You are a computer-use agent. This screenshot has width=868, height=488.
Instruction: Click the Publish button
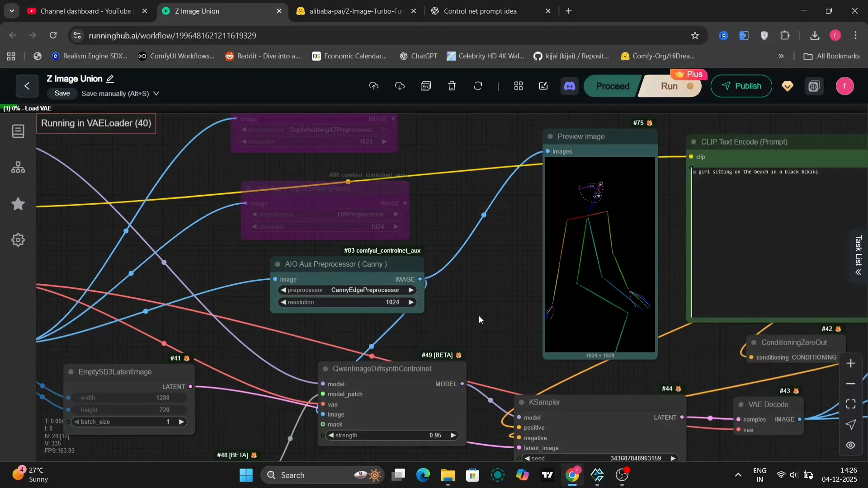(741, 86)
